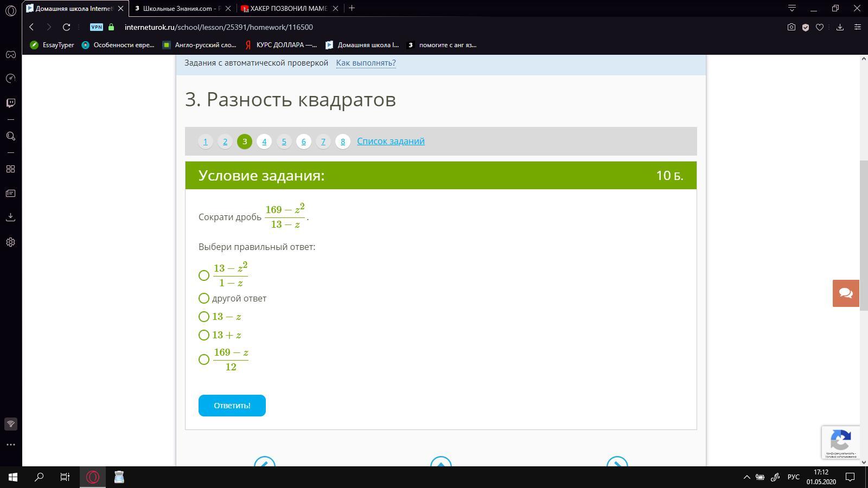Submit answer with 'Ответить!' button

click(x=232, y=406)
